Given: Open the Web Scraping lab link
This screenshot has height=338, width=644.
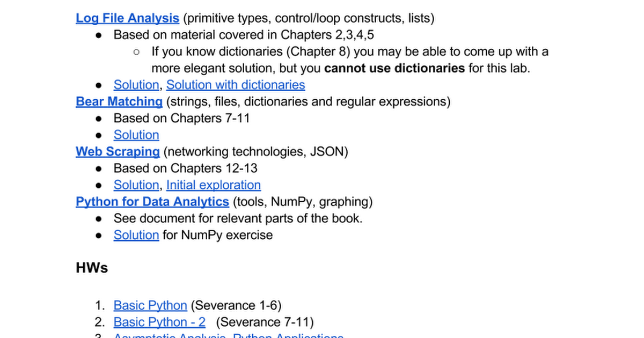Looking at the screenshot, I should tap(118, 151).
